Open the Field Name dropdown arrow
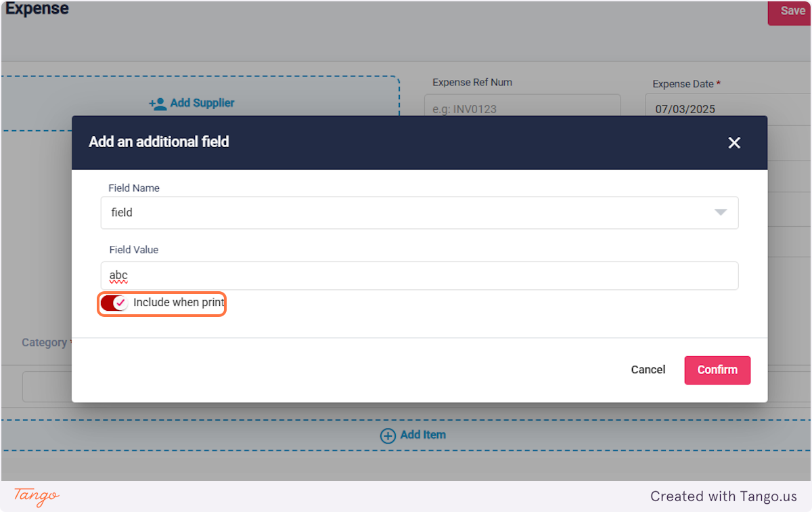812x512 pixels. coord(721,213)
